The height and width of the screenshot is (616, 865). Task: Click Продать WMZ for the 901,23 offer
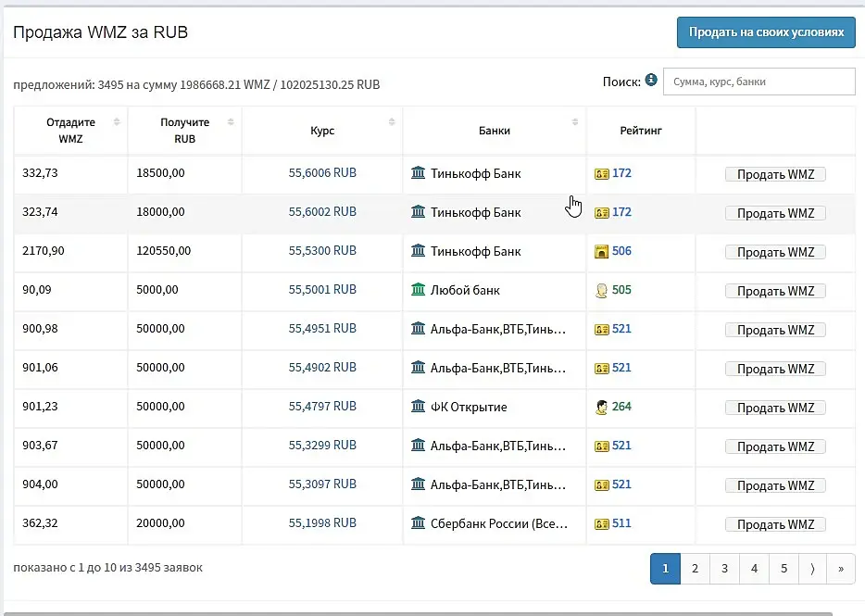pos(775,408)
